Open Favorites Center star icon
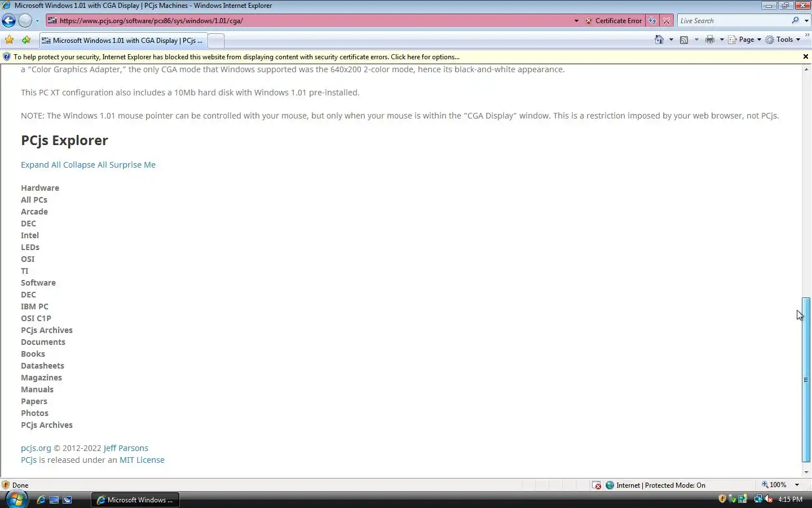Screen dimensions: 812x508 pyautogui.click(x=9, y=40)
